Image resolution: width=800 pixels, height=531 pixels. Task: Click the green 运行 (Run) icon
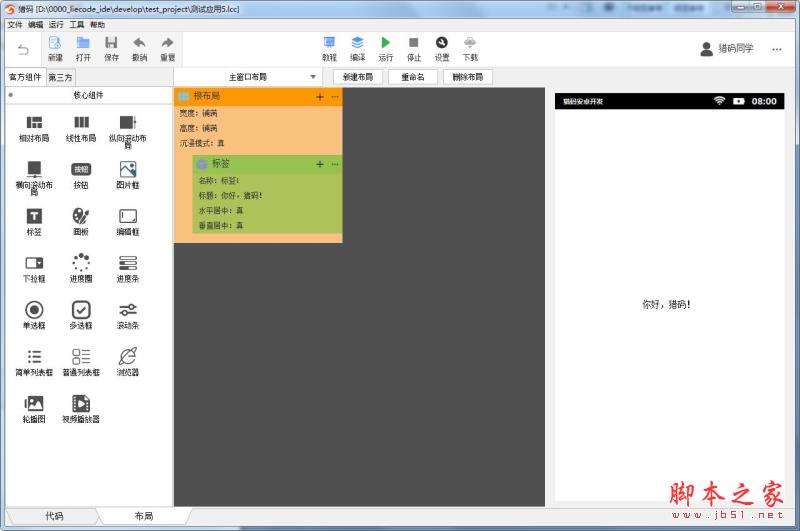(386, 48)
